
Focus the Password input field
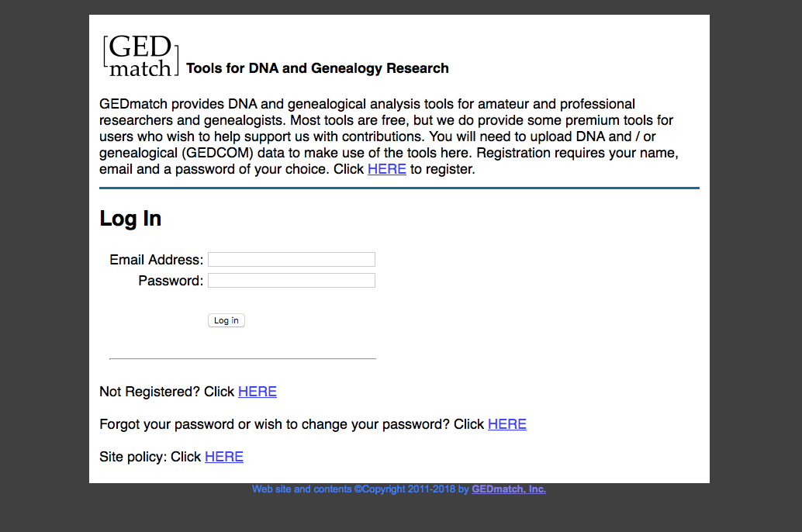tap(292, 280)
